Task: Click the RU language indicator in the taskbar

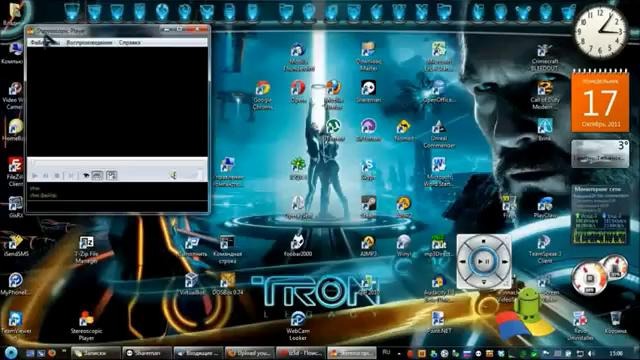Action: tap(386, 352)
